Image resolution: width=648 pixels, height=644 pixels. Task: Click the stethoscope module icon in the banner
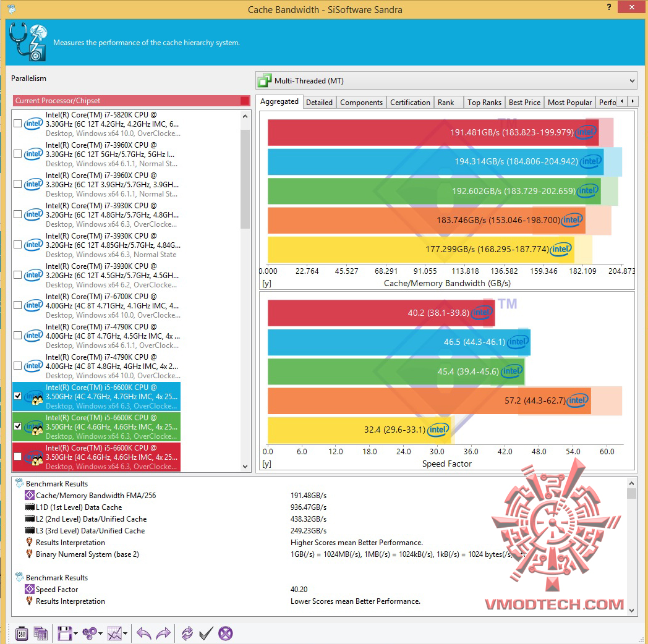[28, 42]
